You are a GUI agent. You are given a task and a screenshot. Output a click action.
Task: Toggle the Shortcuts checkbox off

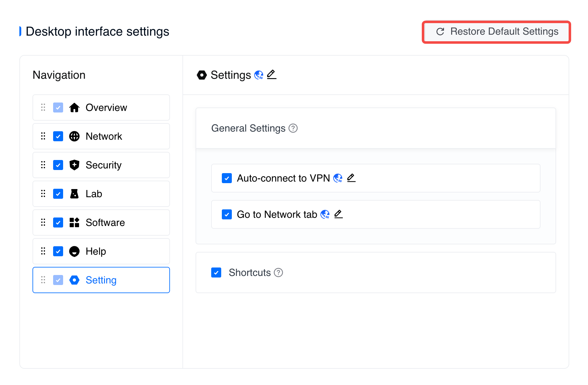coord(216,272)
